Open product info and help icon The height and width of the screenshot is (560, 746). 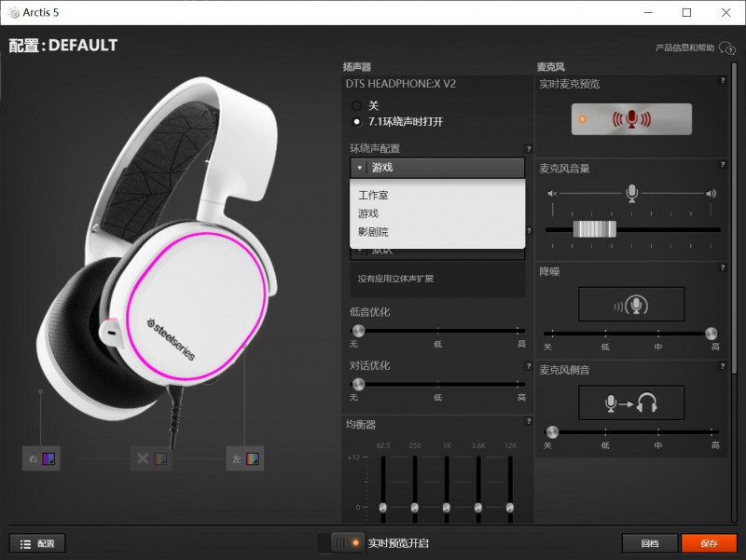tap(727, 48)
